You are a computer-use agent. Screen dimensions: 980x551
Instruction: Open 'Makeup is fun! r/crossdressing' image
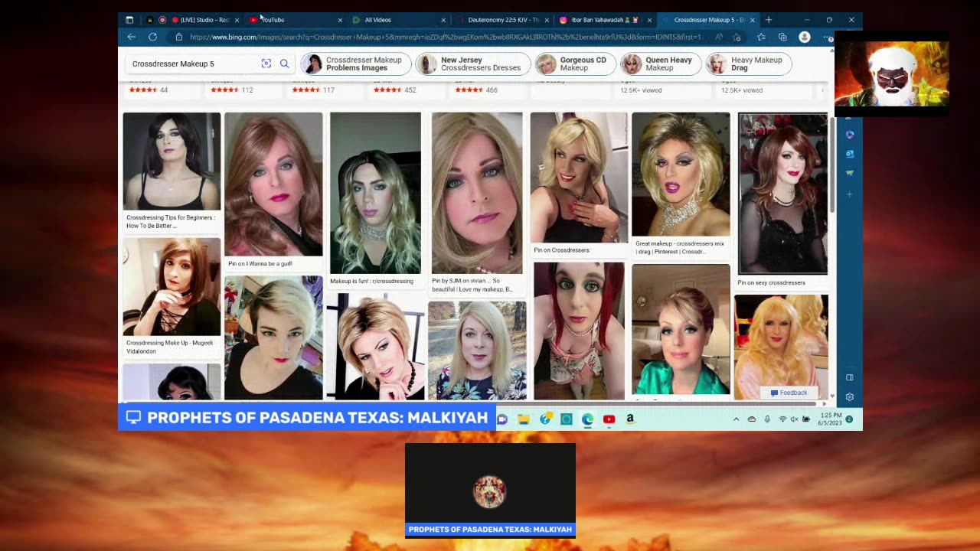[375, 193]
